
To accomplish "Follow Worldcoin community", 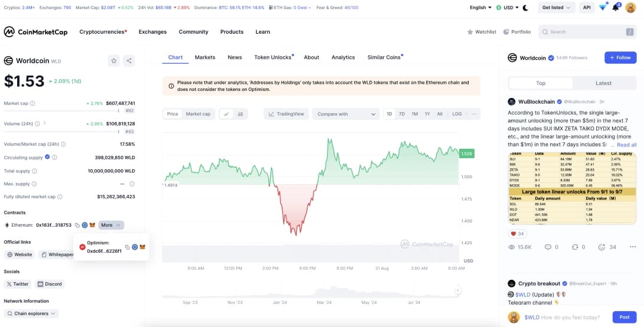I will (x=620, y=57).
